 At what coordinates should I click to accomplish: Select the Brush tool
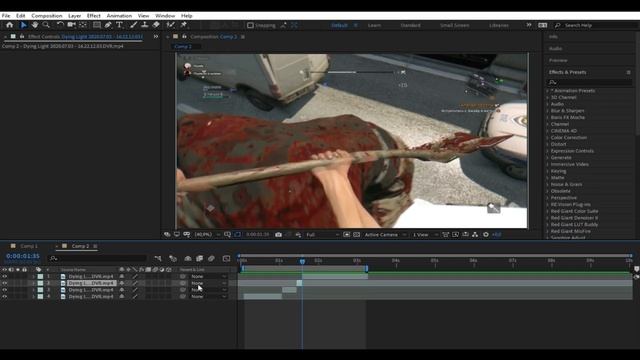(x=133, y=25)
